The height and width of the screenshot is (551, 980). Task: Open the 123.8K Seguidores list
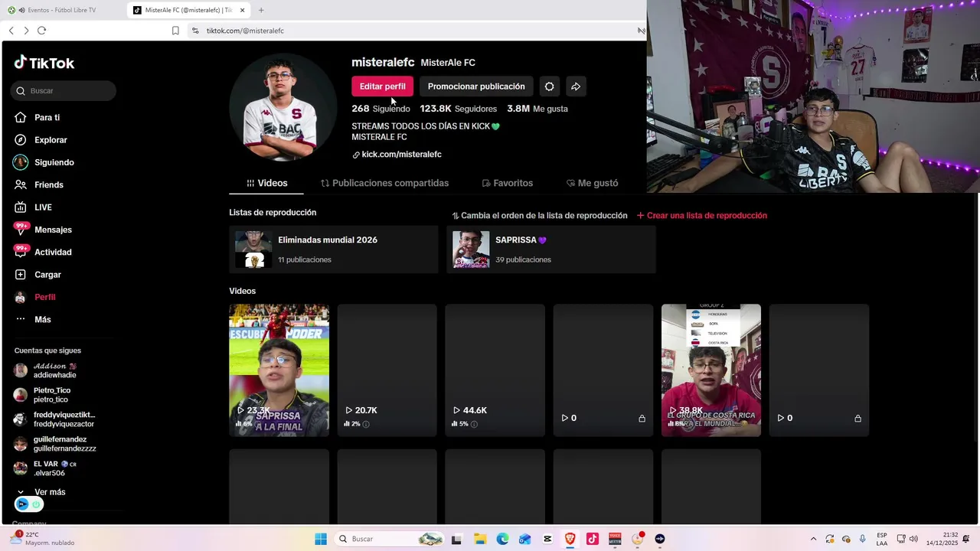(458, 109)
